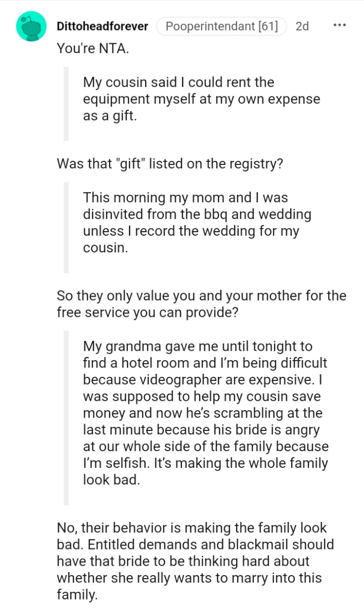Click the Dittoheadforever username link
The image size is (364, 611).
(102, 26)
